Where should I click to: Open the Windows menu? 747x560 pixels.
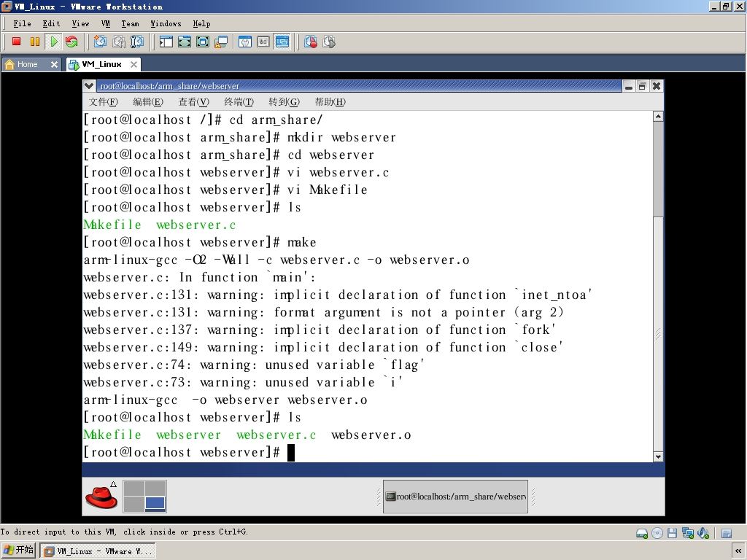click(166, 23)
